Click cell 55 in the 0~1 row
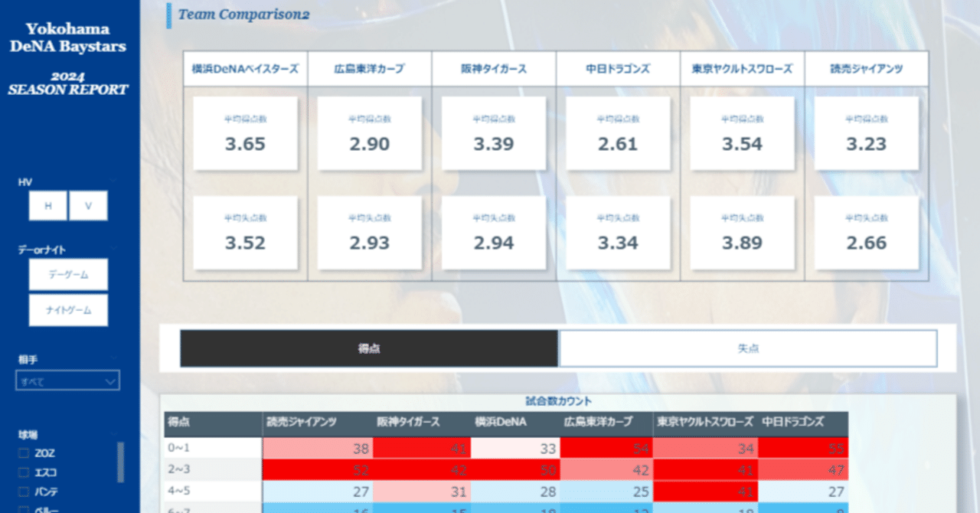Image resolution: width=980 pixels, height=513 pixels. (802, 448)
